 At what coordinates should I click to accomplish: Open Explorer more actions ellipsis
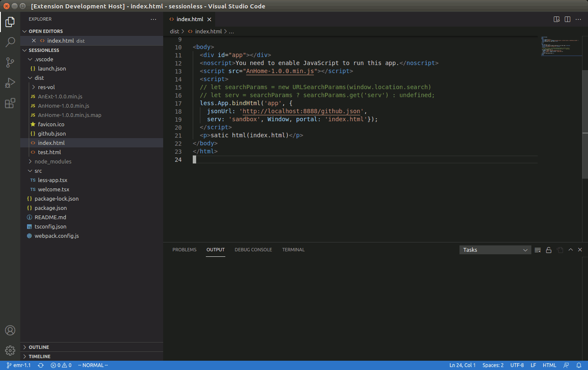pyautogui.click(x=153, y=19)
